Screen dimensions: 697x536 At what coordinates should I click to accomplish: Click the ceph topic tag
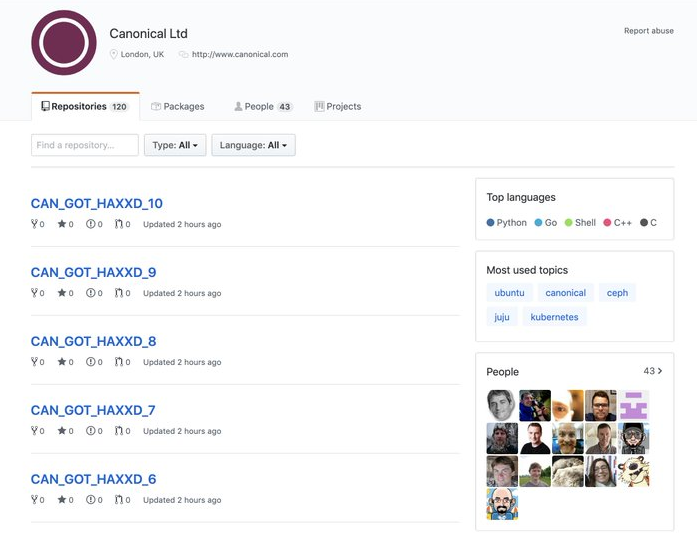[x=617, y=292]
